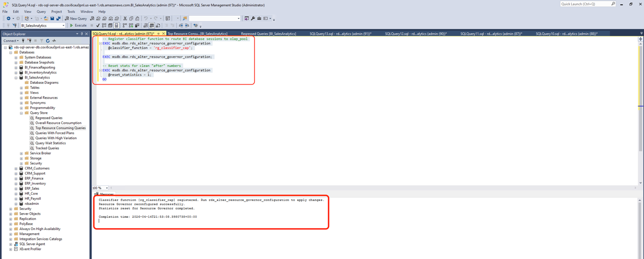Expand the SQL Server Agent node
Image resolution: width=644 pixels, height=259 pixels.
[11, 244]
